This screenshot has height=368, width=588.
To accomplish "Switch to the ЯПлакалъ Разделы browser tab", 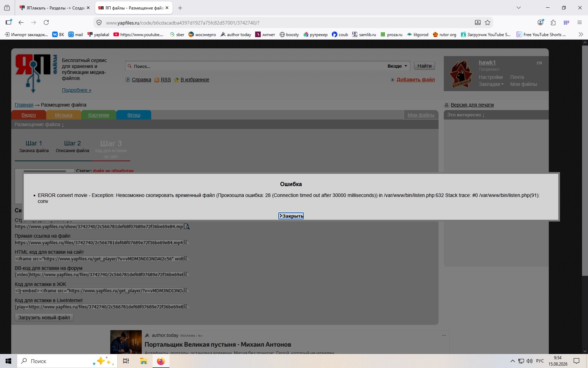I will click(55, 8).
